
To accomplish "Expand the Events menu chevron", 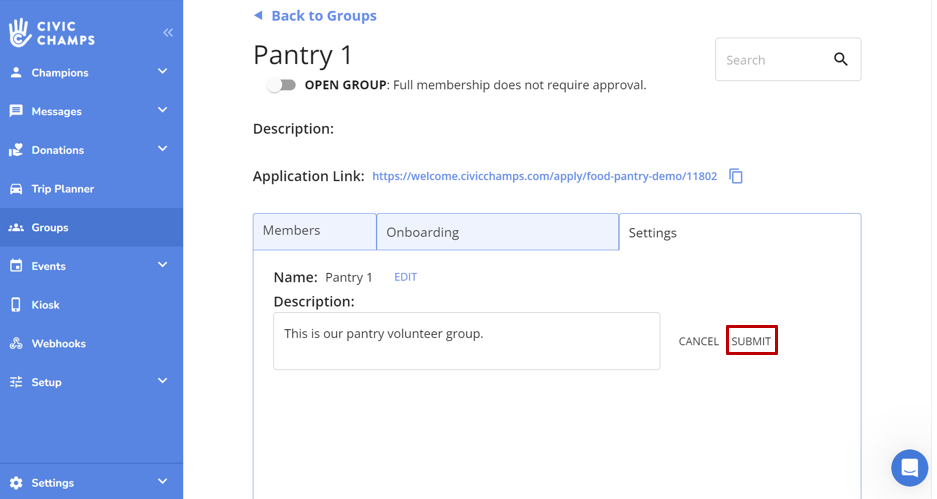I will click(162, 266).
